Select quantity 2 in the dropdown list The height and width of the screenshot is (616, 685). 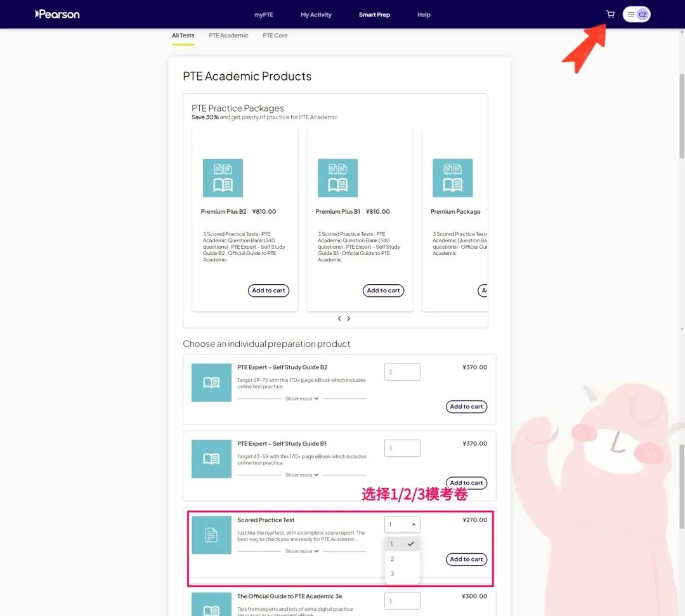coord(402,559)
